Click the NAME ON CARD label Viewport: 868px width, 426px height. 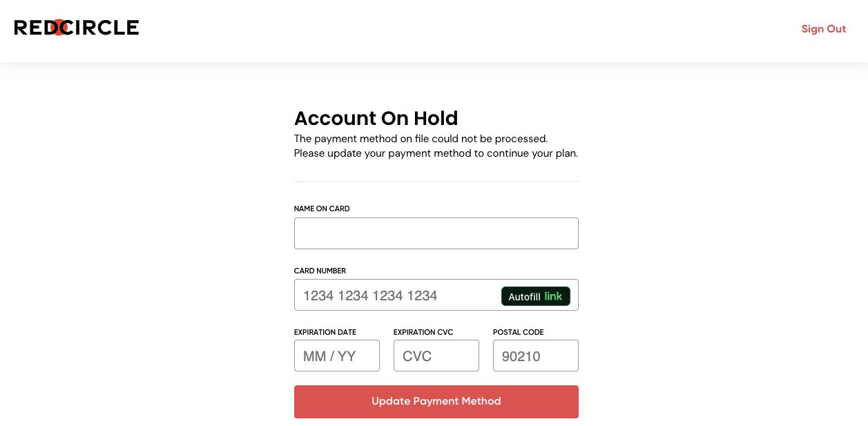click(322, 209)
